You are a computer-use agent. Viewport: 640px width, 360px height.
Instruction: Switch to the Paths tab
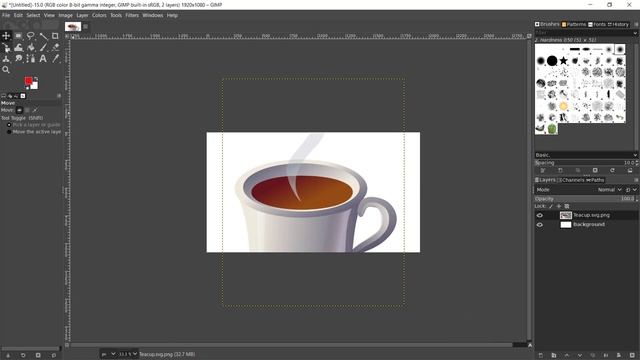pyautogui.click(x=595, y=180)
